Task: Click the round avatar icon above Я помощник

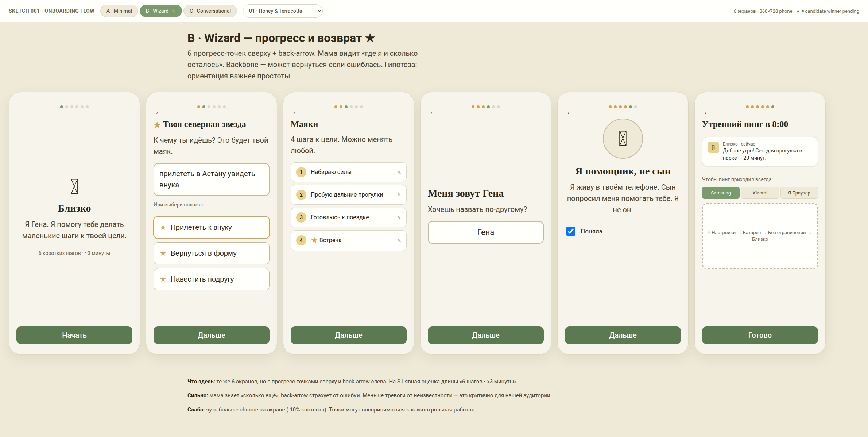Action: pyautogui.click(x=623, y=139)
